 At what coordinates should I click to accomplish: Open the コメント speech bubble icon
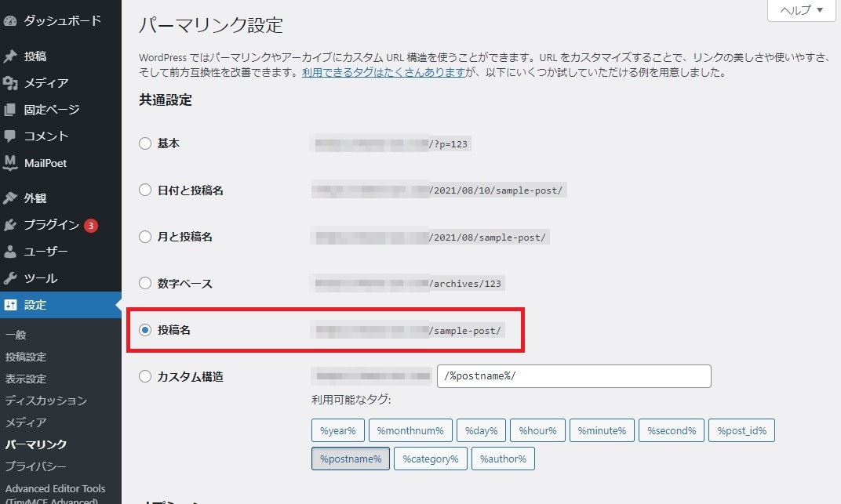pos(10,136)
